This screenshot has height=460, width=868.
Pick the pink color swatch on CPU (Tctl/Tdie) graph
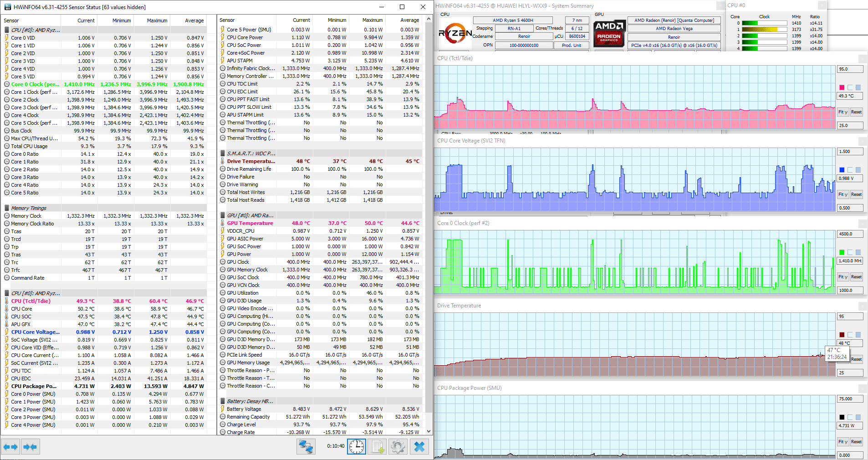[x=842, y=87]
